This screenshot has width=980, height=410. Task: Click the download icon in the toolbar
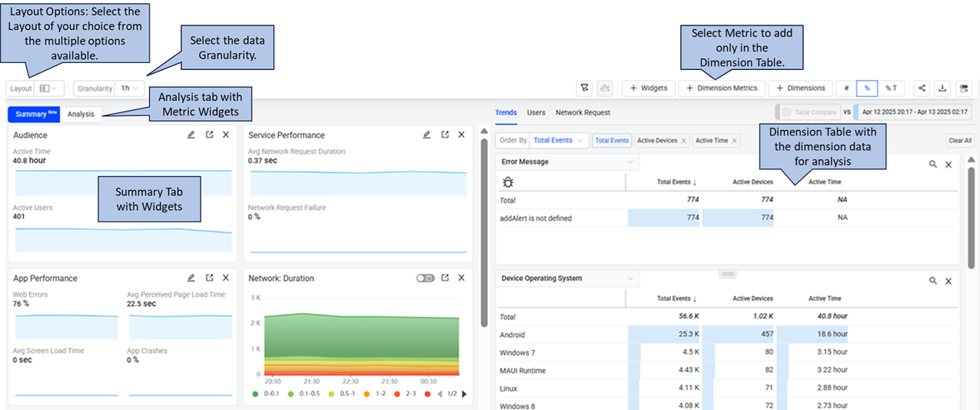943,88
